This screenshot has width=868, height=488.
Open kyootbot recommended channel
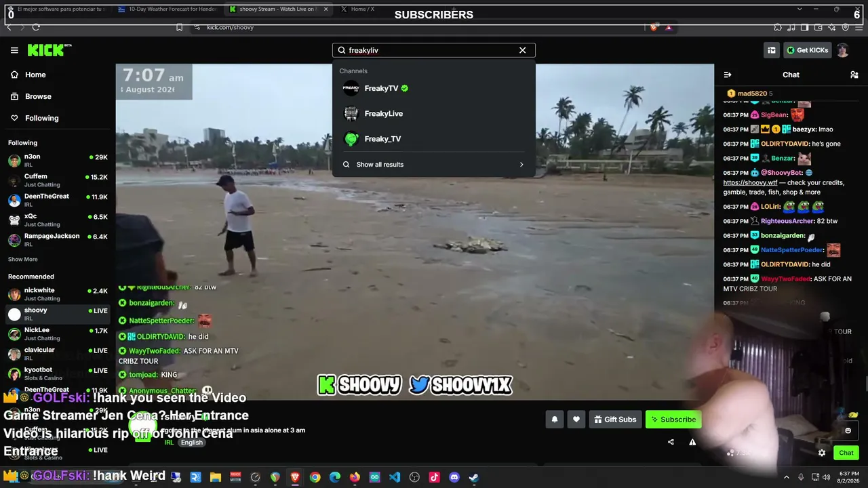click(57, 373)
